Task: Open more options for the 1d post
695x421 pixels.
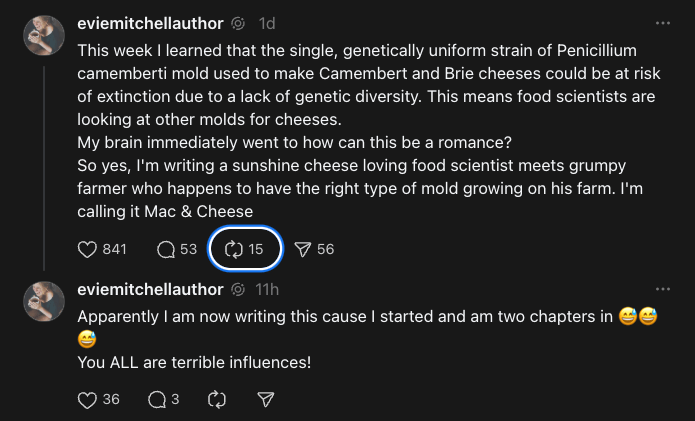Action: coord(663,23)
